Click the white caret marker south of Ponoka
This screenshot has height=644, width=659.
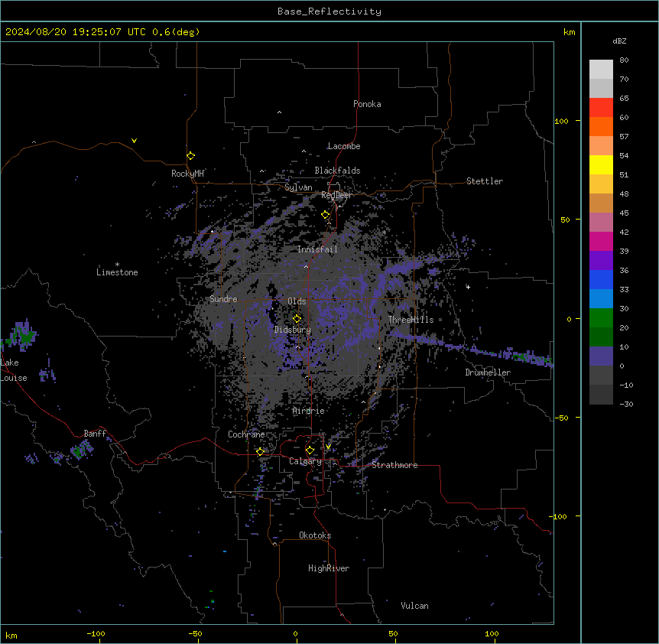280,112
